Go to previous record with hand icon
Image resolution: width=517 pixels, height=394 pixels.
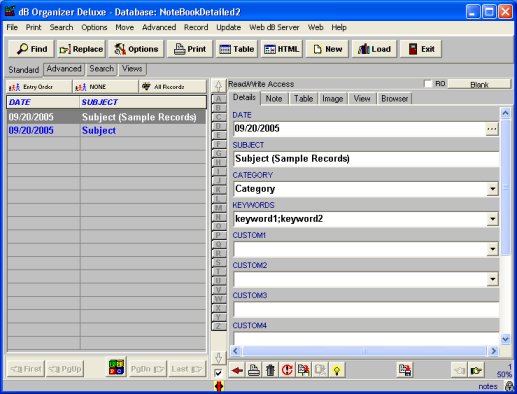pyautogui.click(x=459, y=370)
